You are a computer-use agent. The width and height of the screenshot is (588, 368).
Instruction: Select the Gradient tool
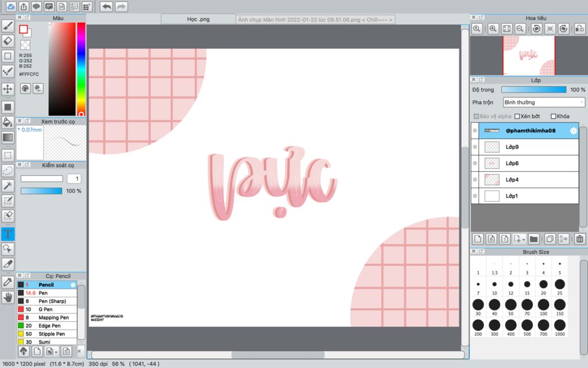[7, 137]
